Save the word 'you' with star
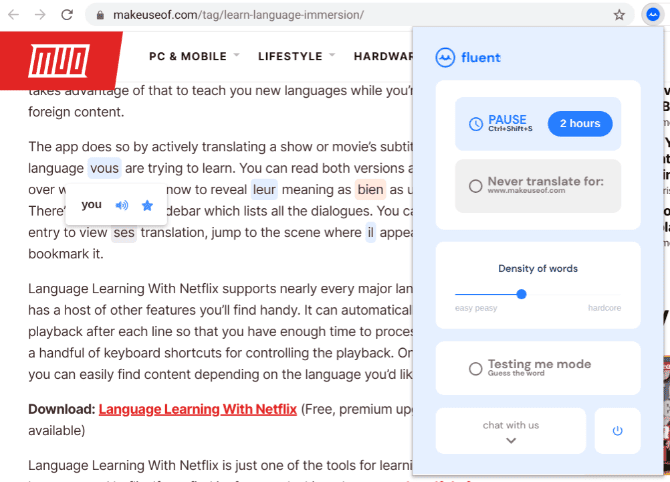The image size is (670, 482). [x=147, y=206]
